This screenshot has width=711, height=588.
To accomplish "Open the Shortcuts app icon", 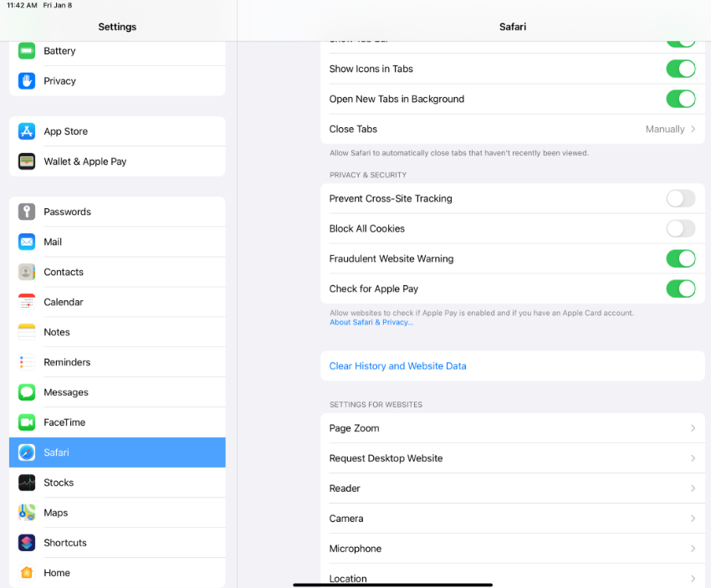I will [x=27, y=543].
